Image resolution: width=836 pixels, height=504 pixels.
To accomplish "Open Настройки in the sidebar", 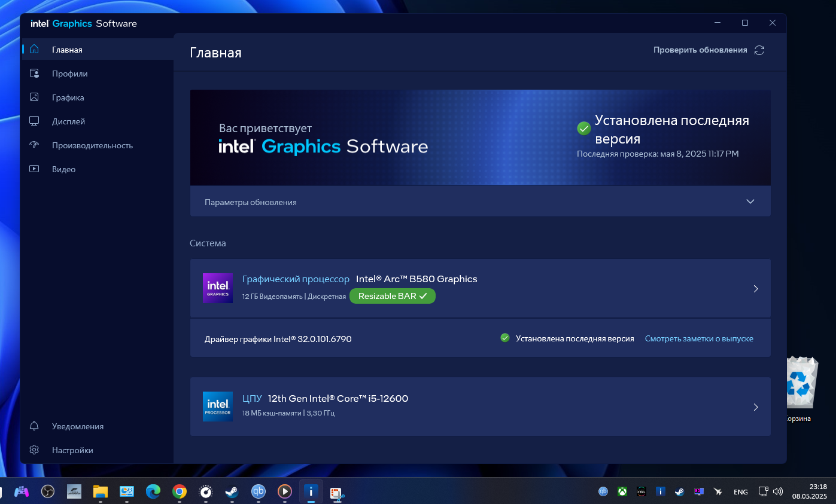I will [x=98, y=450].
